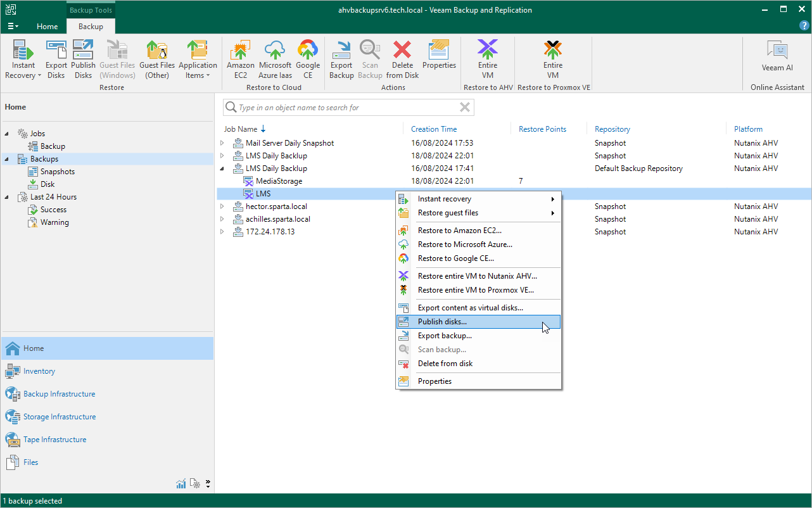Screen dimensions: 812x508
Task: Expand the hector.sparta.local entry
Action: click(x=222, y=206)
